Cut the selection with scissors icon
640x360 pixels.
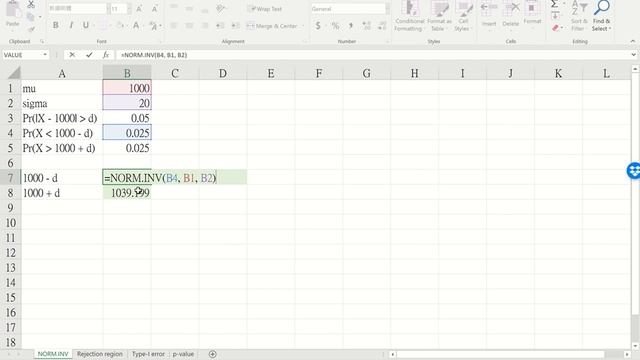pyautogui.click(x=31, y=5)
